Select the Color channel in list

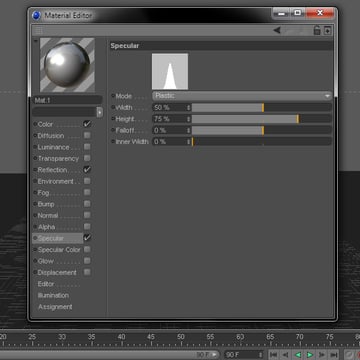point(45,124)
